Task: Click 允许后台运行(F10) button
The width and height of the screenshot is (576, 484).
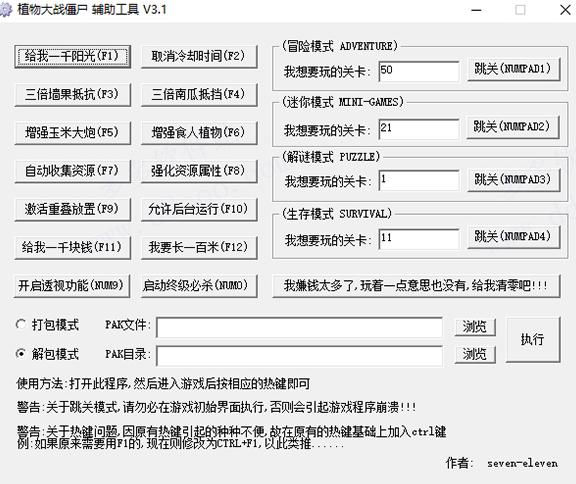Action: (x=199, y=209)
